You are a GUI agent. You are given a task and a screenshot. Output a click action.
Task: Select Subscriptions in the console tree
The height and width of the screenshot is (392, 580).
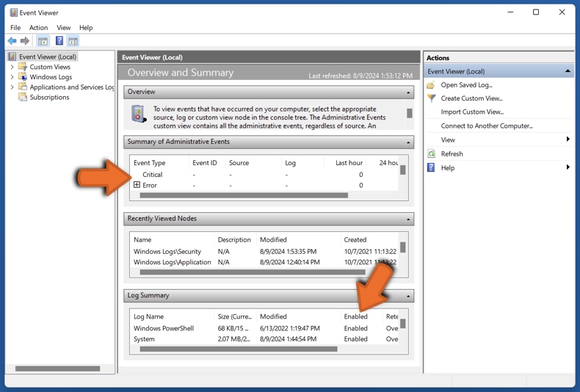click(x=50, y=97)
